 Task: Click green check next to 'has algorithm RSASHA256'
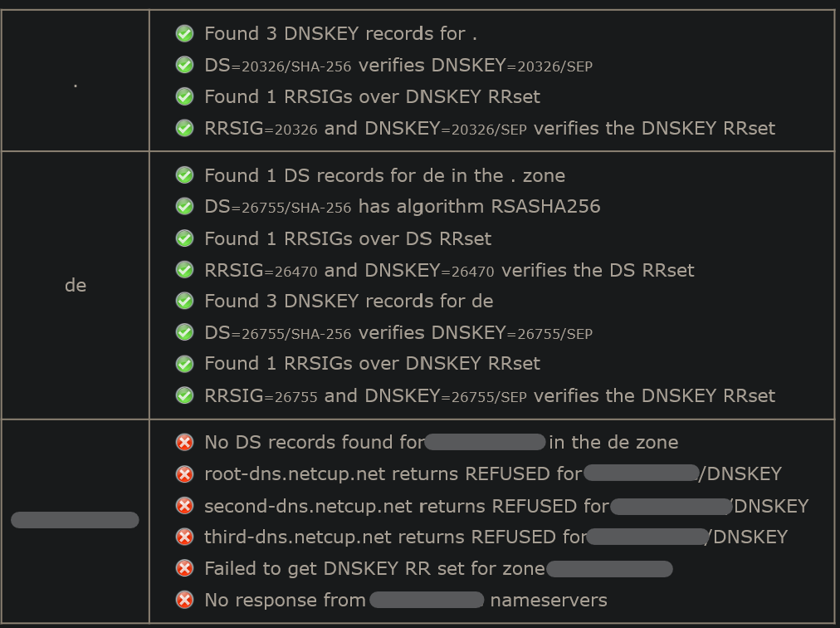pyautogui.click(x=185, y=207)
